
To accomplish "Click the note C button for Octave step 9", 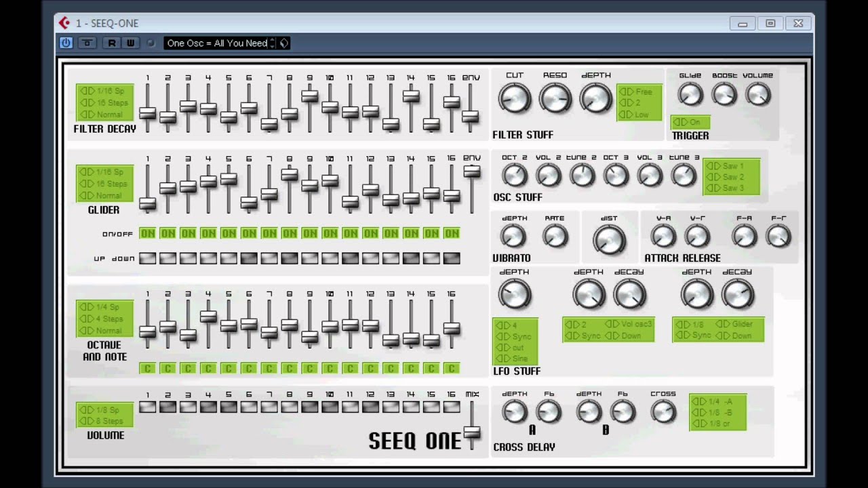I will tap(310, 369).
